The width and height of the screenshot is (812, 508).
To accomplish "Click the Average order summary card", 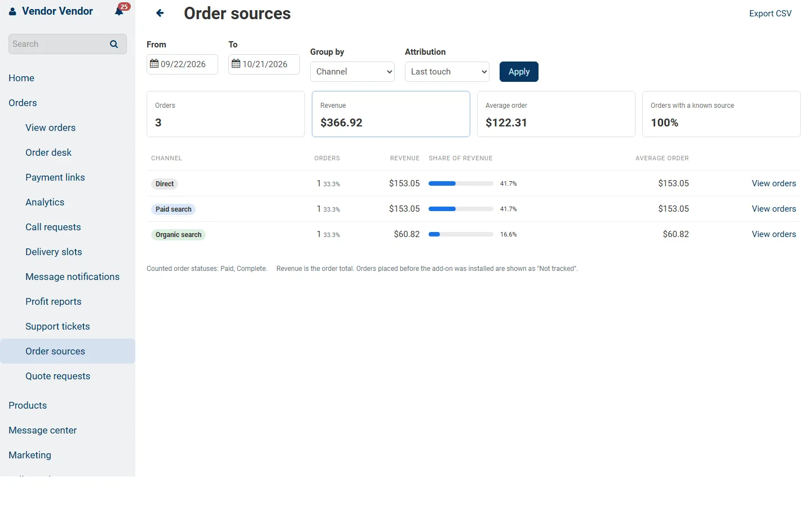I will (556, 114).
